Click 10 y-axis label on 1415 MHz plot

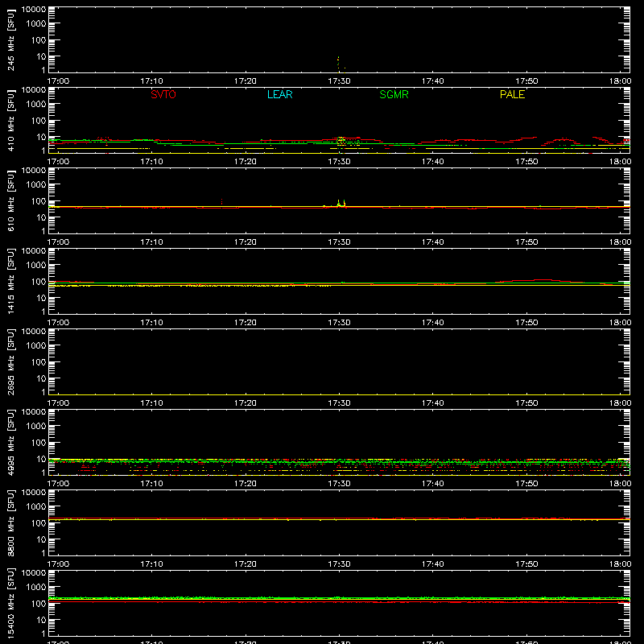click(41, 298)
